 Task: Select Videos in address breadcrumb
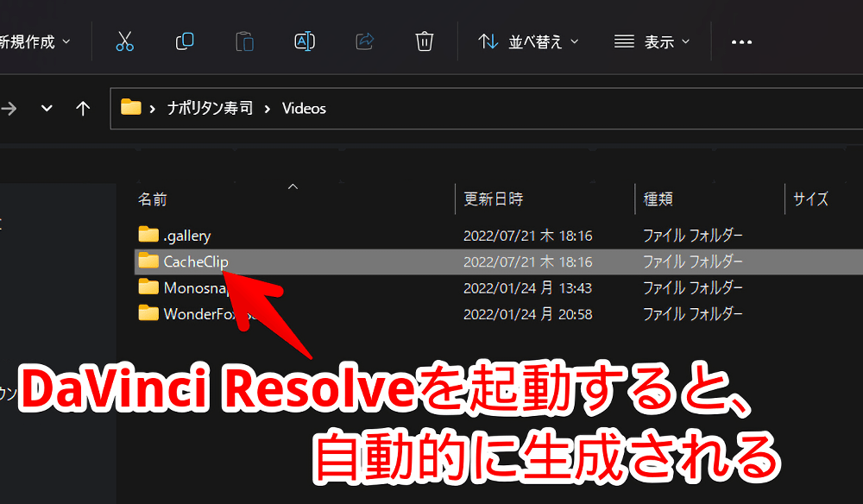[304, 109]
